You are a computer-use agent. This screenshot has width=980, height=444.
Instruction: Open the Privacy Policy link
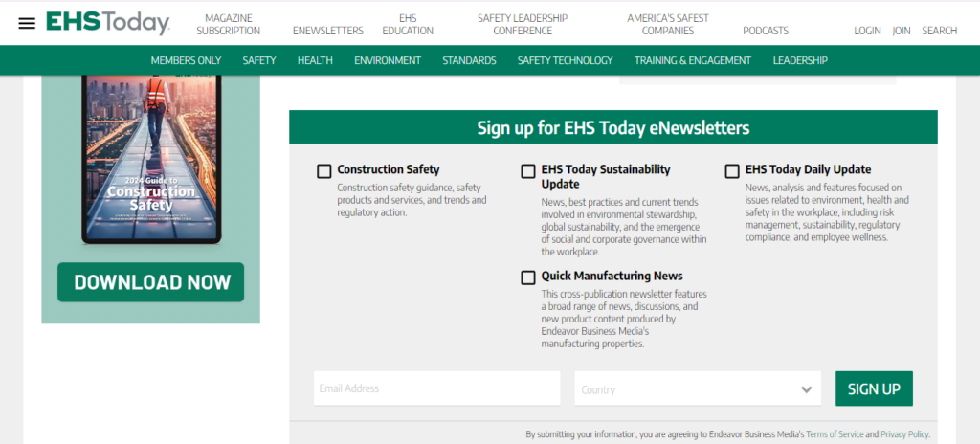tap(904, 434)
